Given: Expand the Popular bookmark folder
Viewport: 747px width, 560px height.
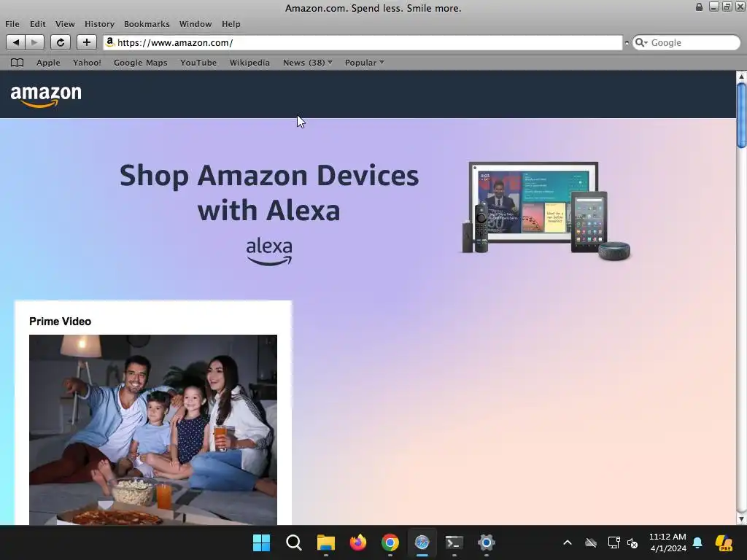Looking at the screenshot, I should tap(365, 63).
